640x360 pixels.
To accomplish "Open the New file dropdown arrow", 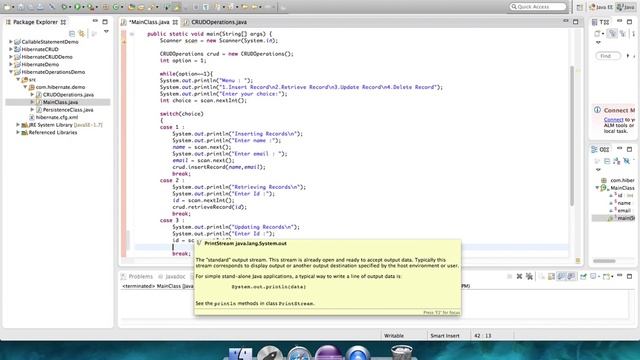I will [13, 7].
